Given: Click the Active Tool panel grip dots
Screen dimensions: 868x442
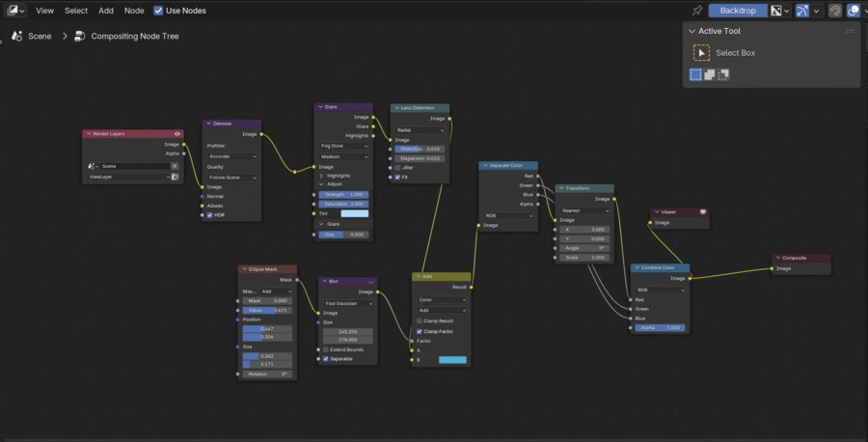Looking at the screenshot, I should [849, 31].
